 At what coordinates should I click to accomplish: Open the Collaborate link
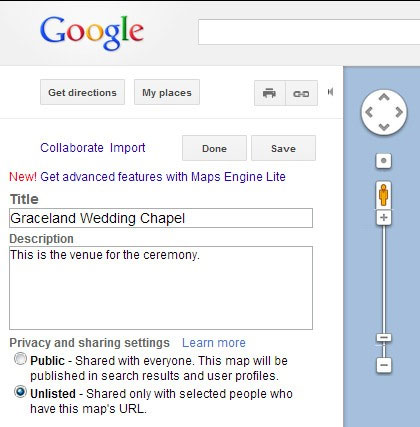tap(72, 148)
